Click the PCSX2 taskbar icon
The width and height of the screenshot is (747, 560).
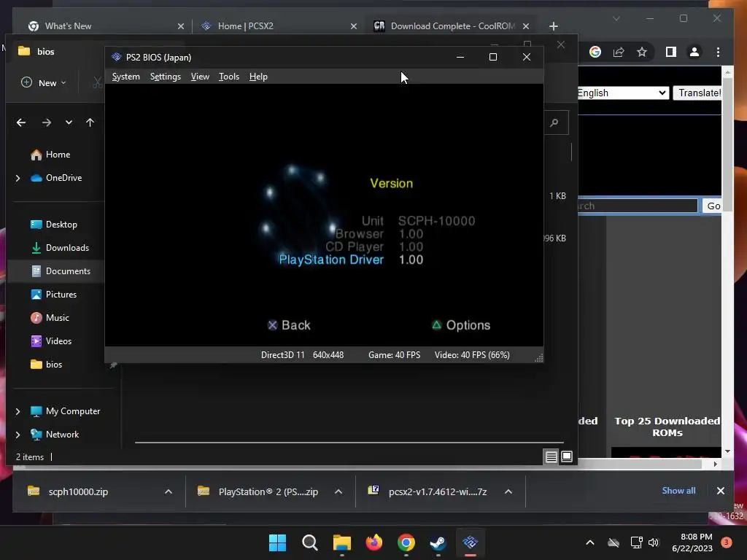click(x=471, y=542)
